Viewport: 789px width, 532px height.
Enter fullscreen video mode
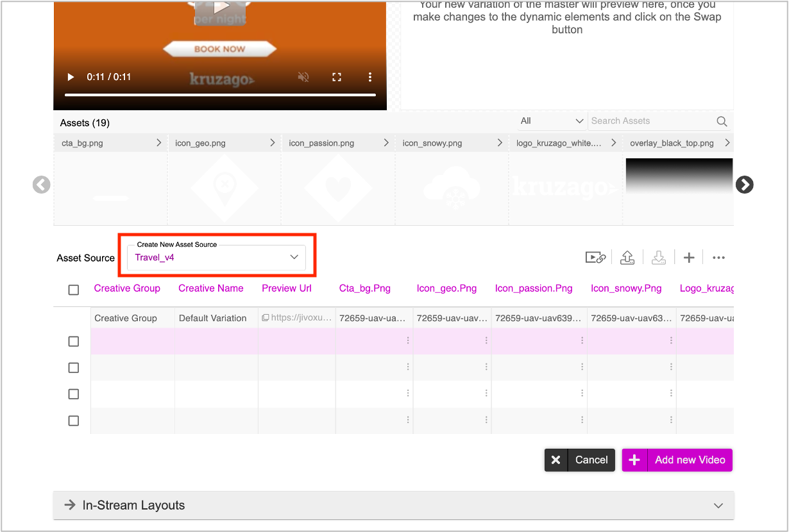tap(336, 77)
